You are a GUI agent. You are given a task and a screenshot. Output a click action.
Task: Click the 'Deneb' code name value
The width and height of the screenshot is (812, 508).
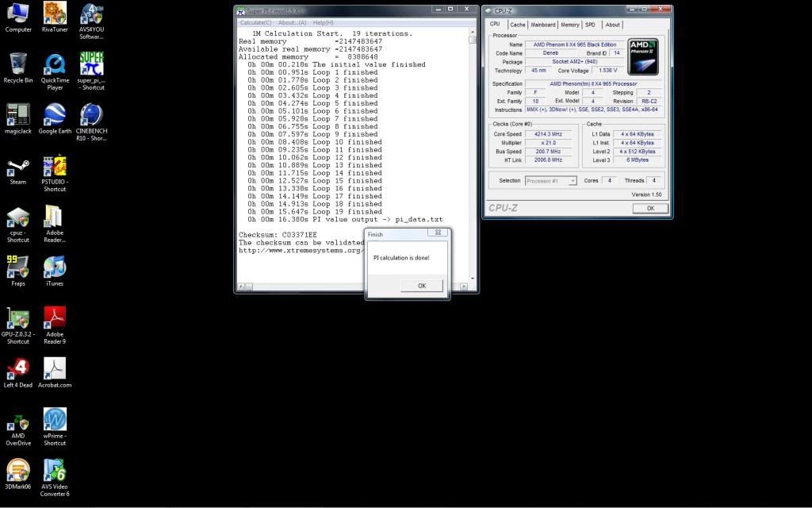coord(550,53)
